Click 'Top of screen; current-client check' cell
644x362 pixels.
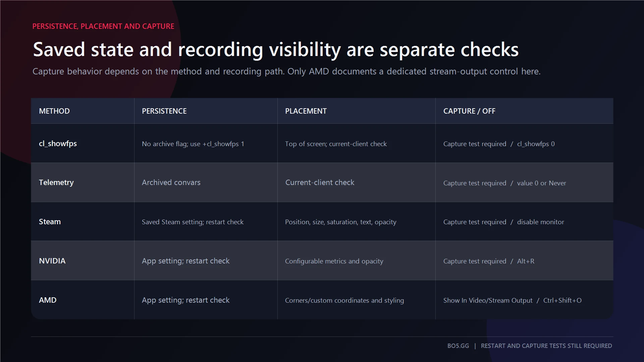click(336, 144)
